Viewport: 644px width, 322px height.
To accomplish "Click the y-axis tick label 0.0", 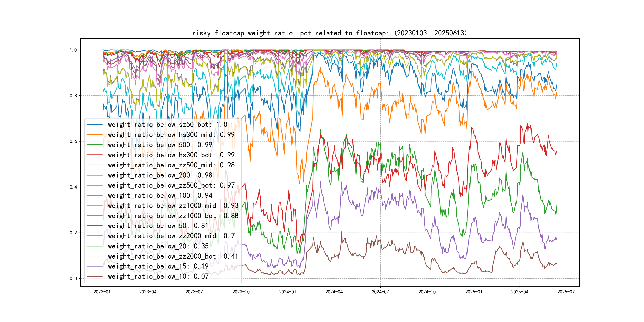I will pos(73,278).
